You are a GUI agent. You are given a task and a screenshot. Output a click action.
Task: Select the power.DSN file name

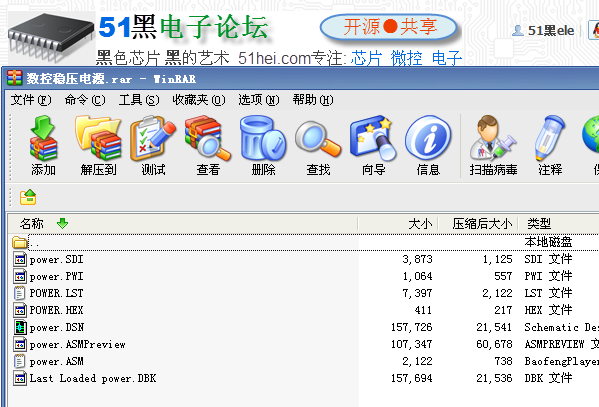click(57, 327)
